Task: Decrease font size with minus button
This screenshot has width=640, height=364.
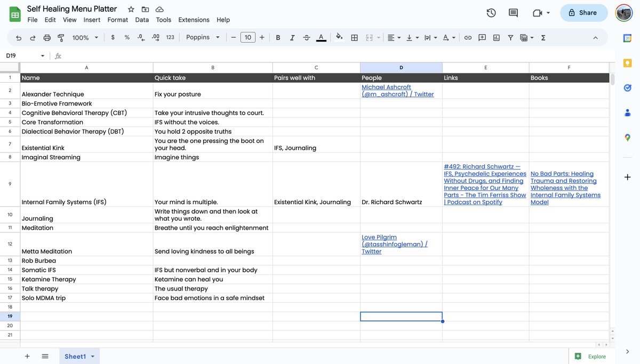Action: coord(233,37)
